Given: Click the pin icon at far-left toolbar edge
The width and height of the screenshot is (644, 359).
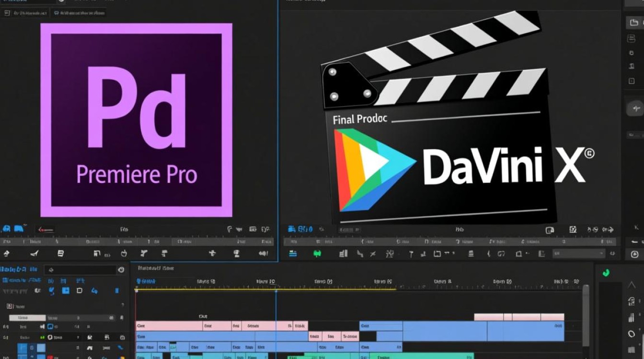Looking at the screenshot, I should (7, 253).
